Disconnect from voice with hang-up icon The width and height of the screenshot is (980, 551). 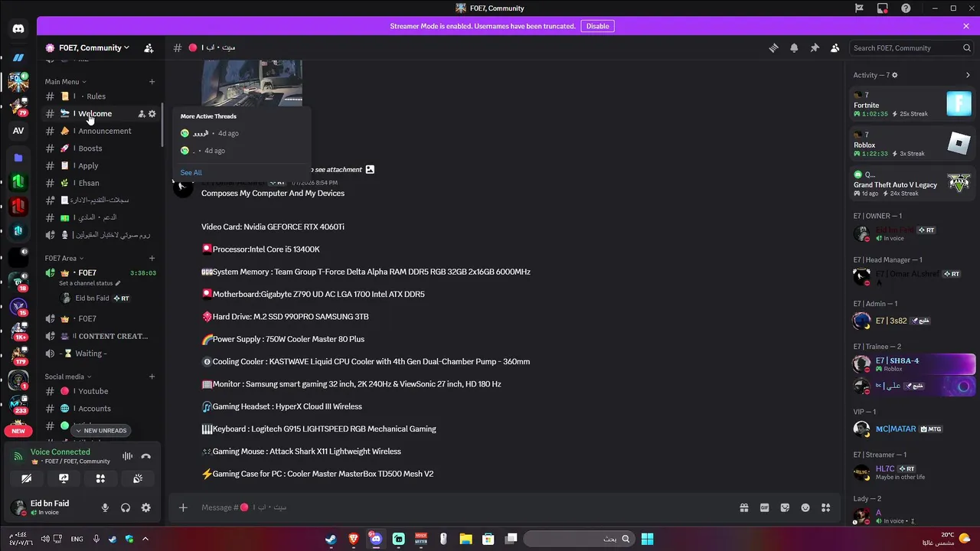coord(145,456)
